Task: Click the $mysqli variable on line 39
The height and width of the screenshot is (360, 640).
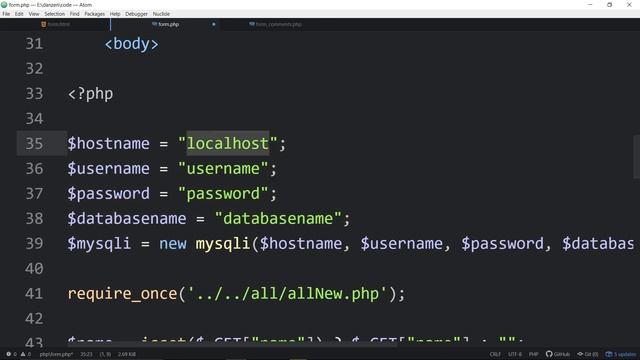Action: coord(99,244)
